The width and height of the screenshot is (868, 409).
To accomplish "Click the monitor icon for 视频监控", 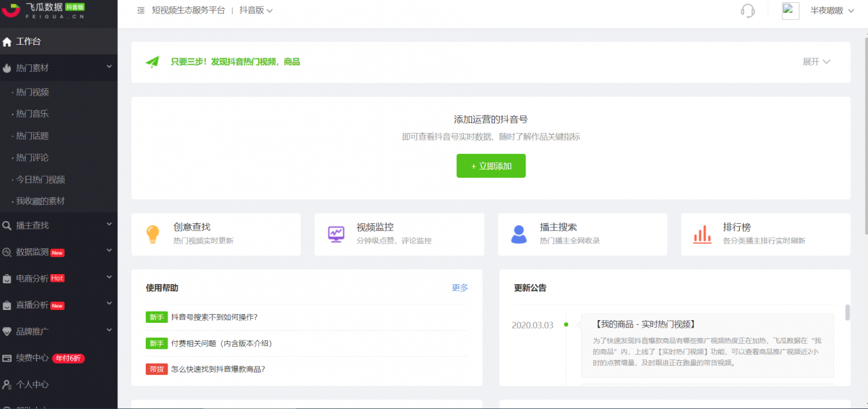I will click(336, 234).
